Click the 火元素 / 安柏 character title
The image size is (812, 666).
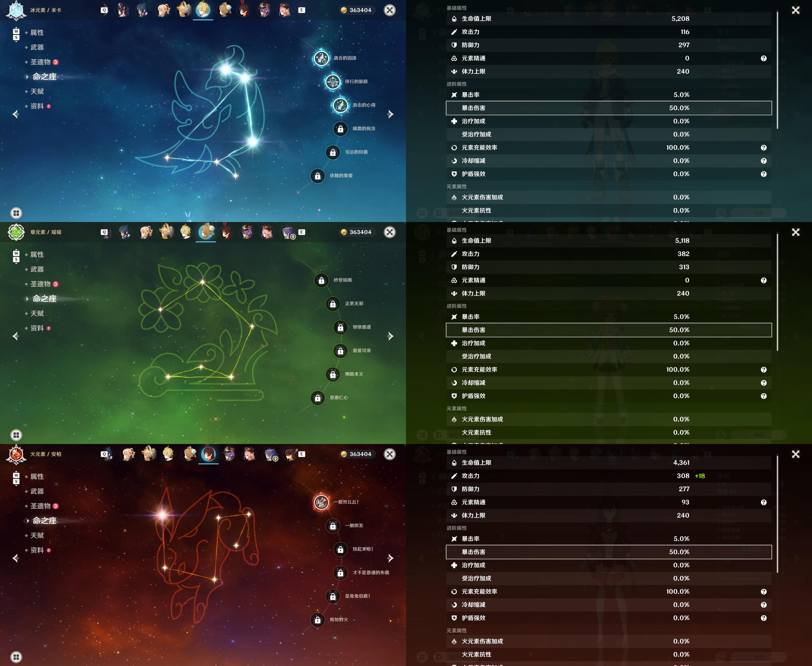click(x=46, y=454)
